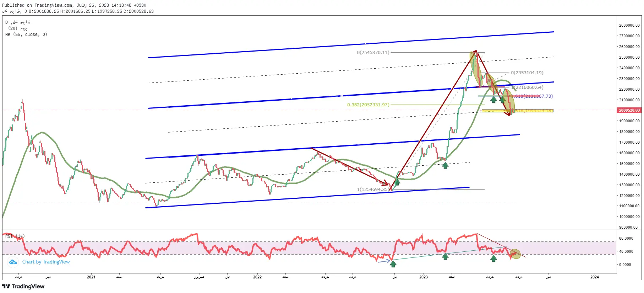Image resolution: width=644 pixels, height=293 pixels.
Task: Click the published date line at top
Action: [x=74, y=5]
